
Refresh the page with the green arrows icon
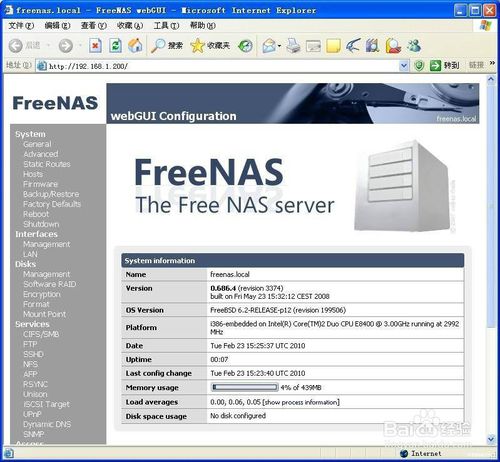pos(115,46)
